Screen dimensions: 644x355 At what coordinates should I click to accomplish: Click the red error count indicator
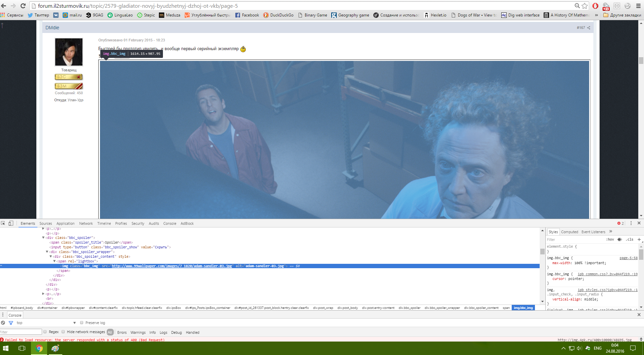point(620,223)
